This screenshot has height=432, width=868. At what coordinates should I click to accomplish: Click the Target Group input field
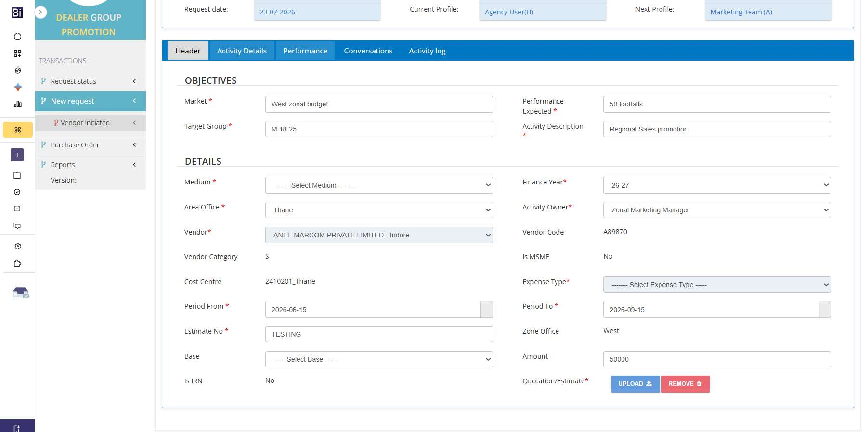pyautogui.click(x=379, y=129)
